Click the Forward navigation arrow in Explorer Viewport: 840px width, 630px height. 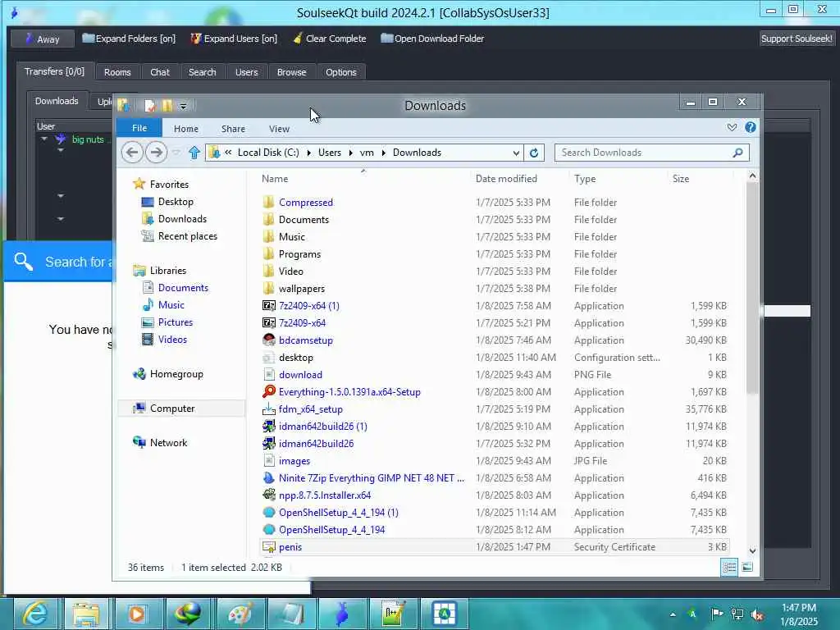tap(156, 153)
